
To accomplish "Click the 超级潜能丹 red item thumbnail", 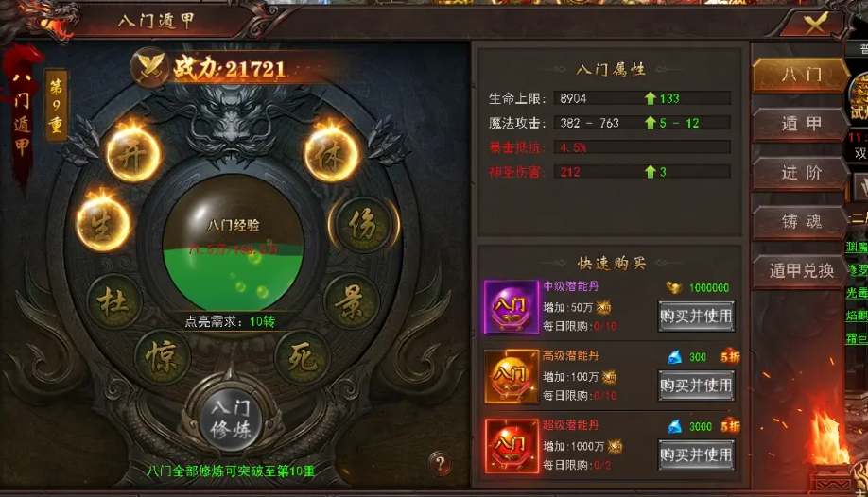I will (512, 446).
